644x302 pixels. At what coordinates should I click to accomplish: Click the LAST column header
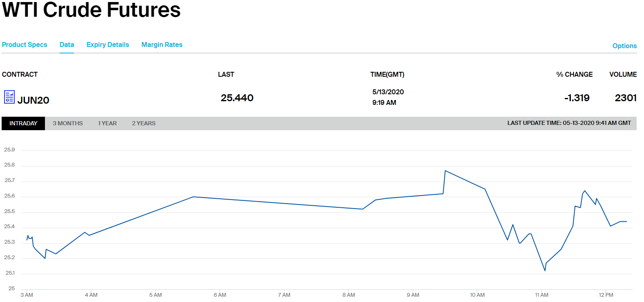(x=226, y=75)
